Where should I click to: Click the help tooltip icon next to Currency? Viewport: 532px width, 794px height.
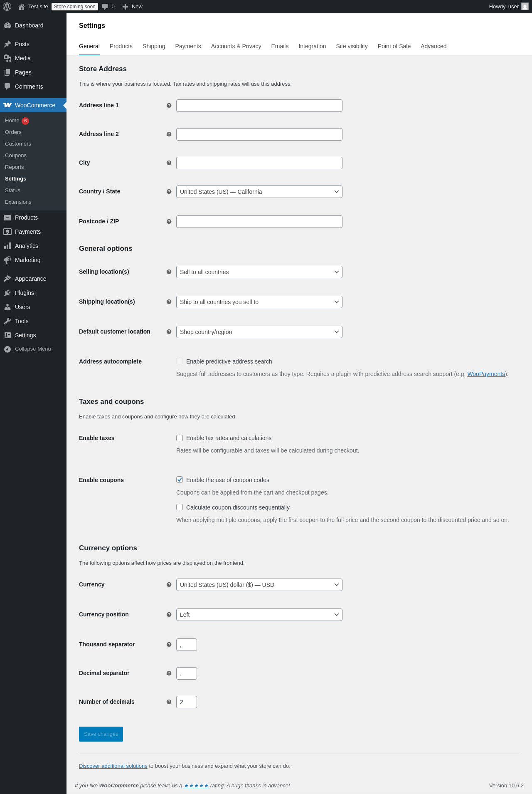click(169, 585)
